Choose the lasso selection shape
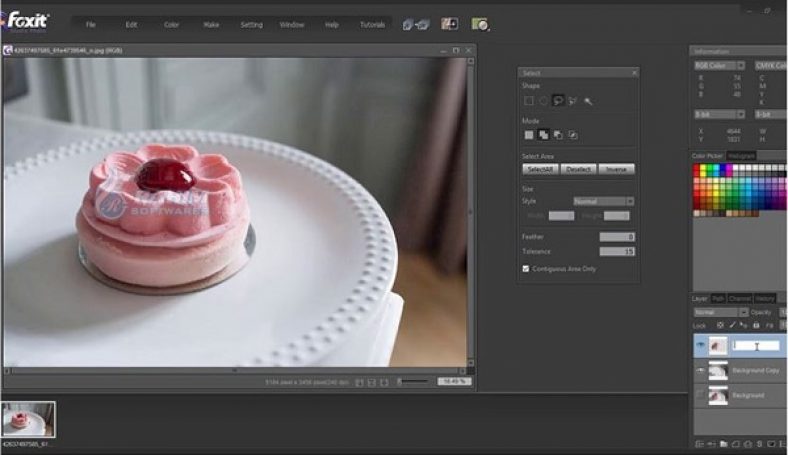The width and height of the screenshot is (788, 455). pyautogui.click(x=558, y=101)
